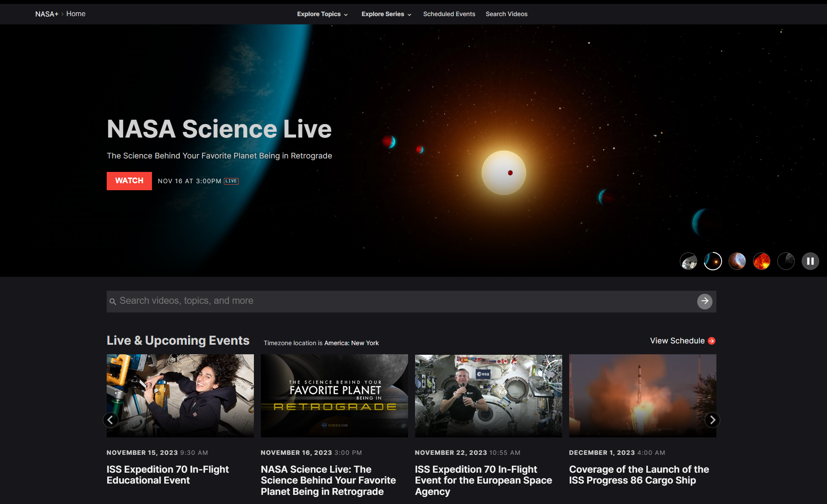827x504 pixels.
Task: Click the NASA+ logo in the header
Action: coord(46,13)
